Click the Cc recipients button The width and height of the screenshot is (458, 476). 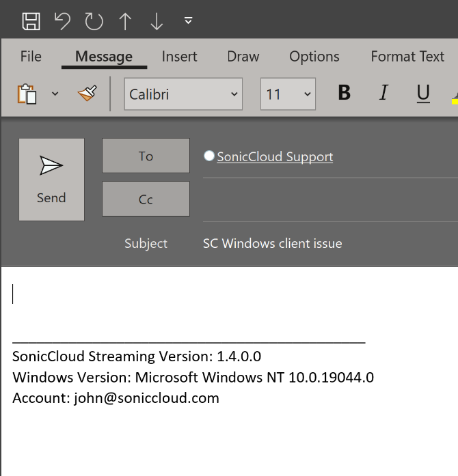click(146, 199)
